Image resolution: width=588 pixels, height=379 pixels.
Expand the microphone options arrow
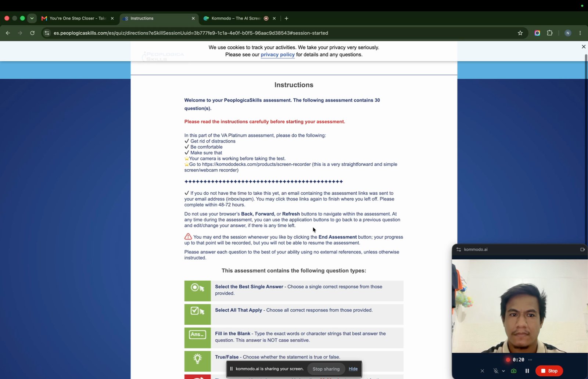point(503,371)
